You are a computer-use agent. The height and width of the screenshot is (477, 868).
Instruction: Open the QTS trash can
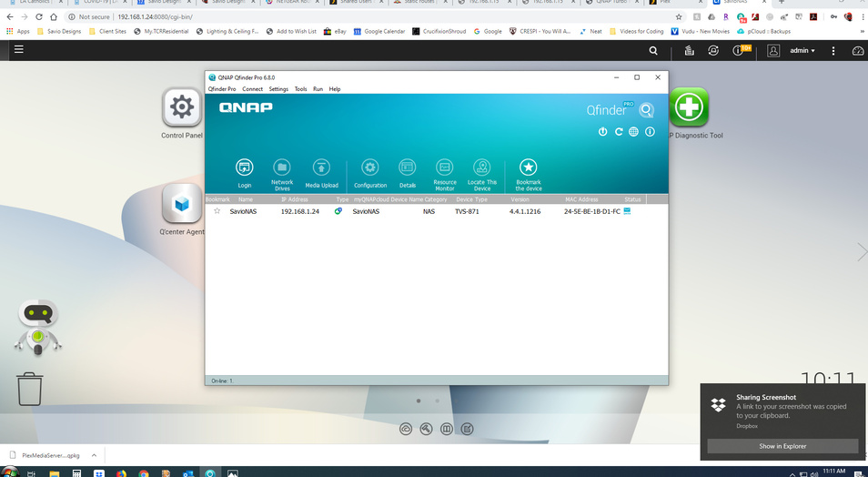click(x=30, y=389)
